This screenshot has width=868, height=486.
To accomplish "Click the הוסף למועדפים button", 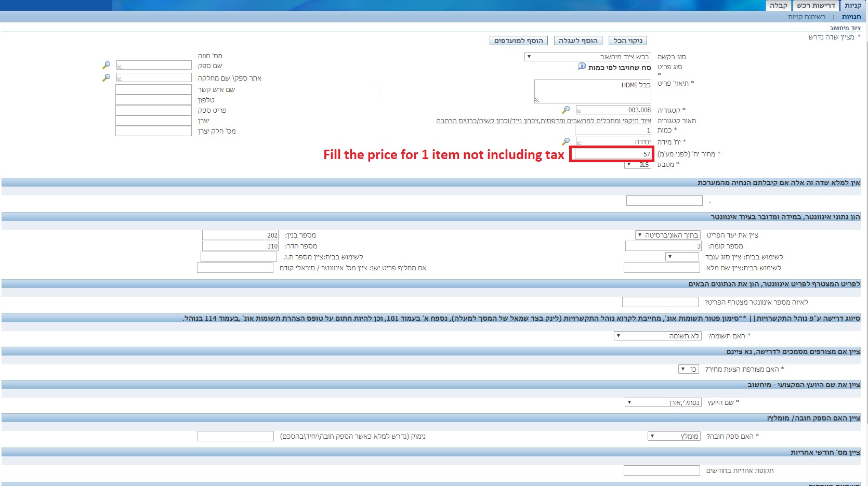I will click(518, 41).
